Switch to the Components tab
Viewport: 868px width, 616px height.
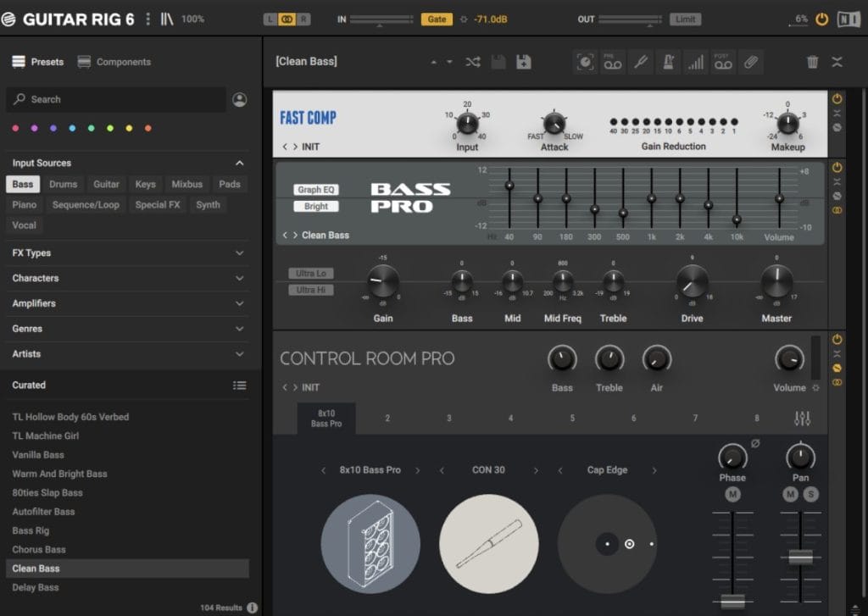coord(114,62)
